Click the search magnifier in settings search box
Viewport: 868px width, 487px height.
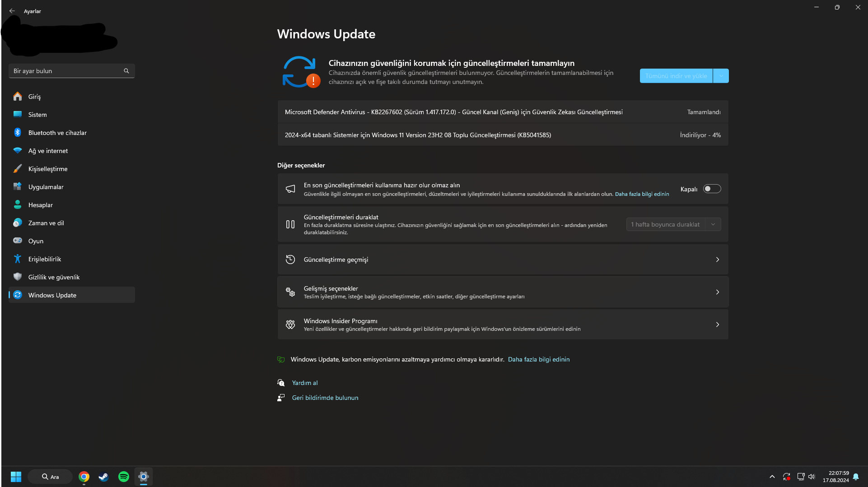pos(126,71)
